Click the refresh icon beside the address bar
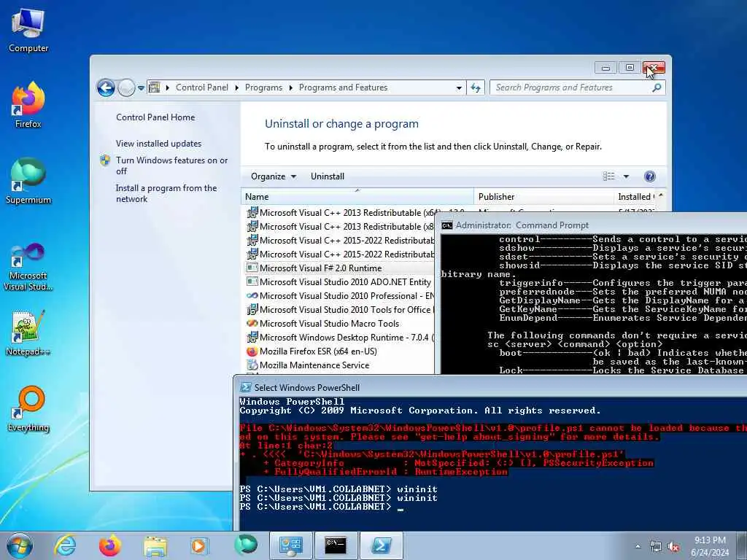 pyautogui.click(x=476, y=87)
